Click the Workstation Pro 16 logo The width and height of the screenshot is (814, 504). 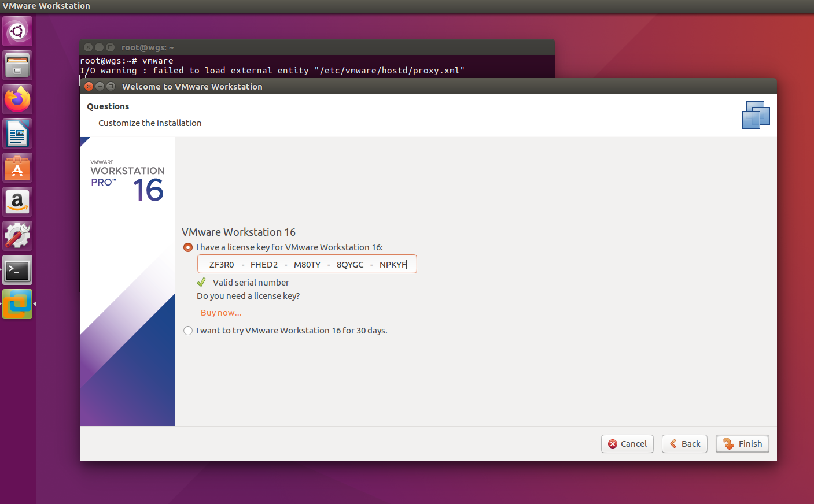(127, 180)
